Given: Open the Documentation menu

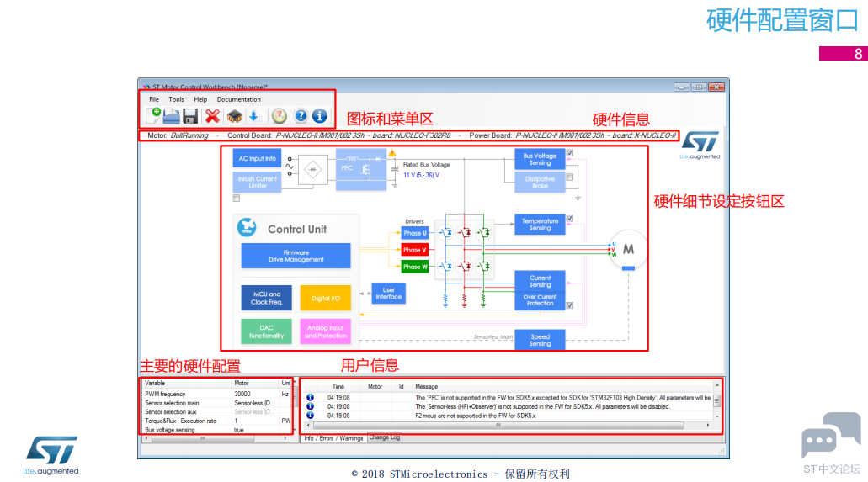Looking at the screenshot, I should click(x=238, y=99).
